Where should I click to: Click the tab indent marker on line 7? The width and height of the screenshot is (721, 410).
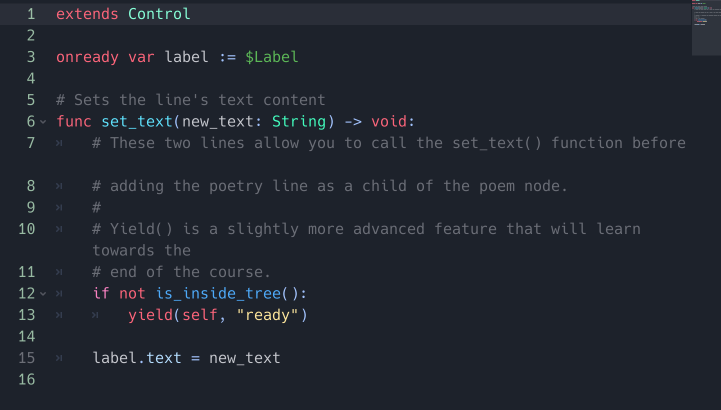coord(59,143)
